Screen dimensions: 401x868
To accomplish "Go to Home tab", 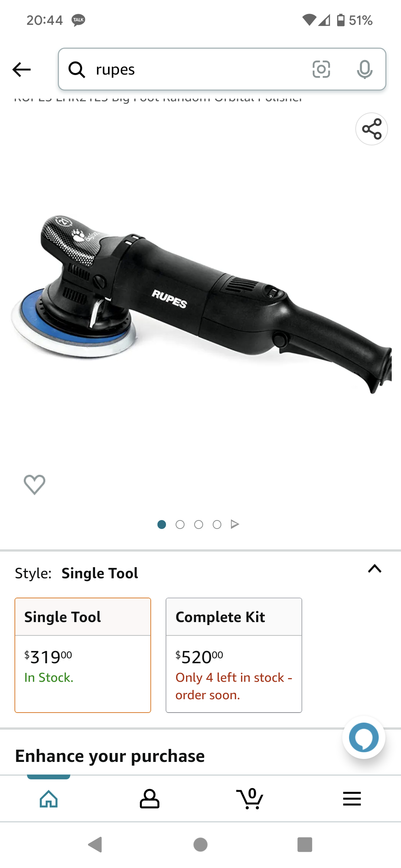I will point(49,798).
